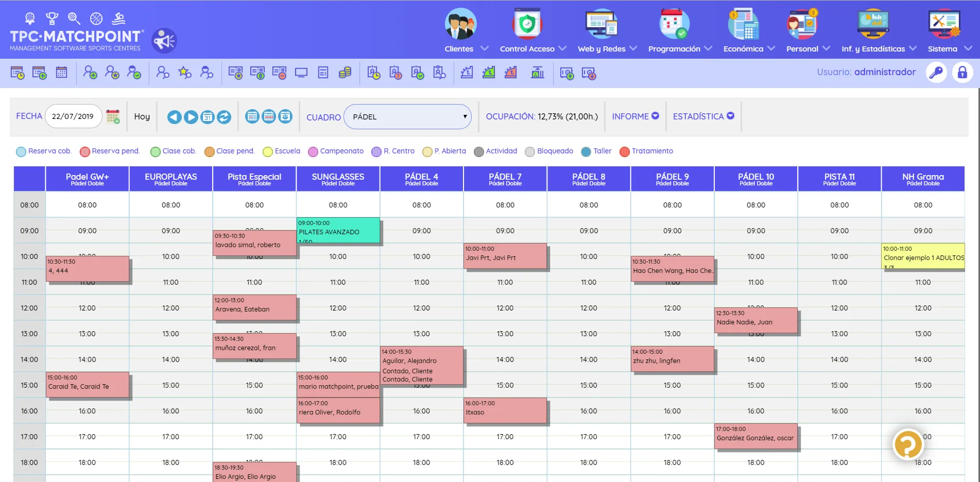Click the coins stack toolbar icon
The height and width of the screenshot is (482, 980).
click(x=345, y=73)
